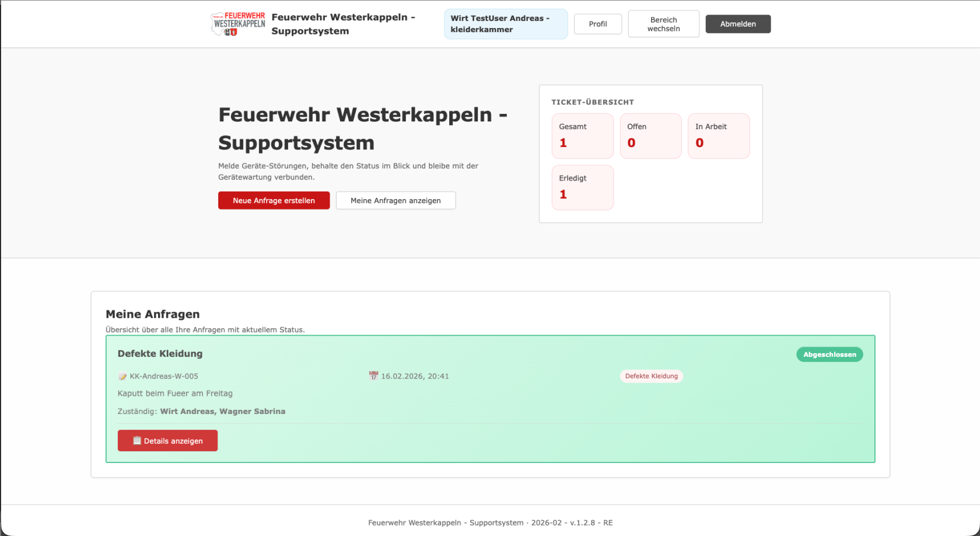Click the Ticket-Übersicht panel heading

coord(593,102)
